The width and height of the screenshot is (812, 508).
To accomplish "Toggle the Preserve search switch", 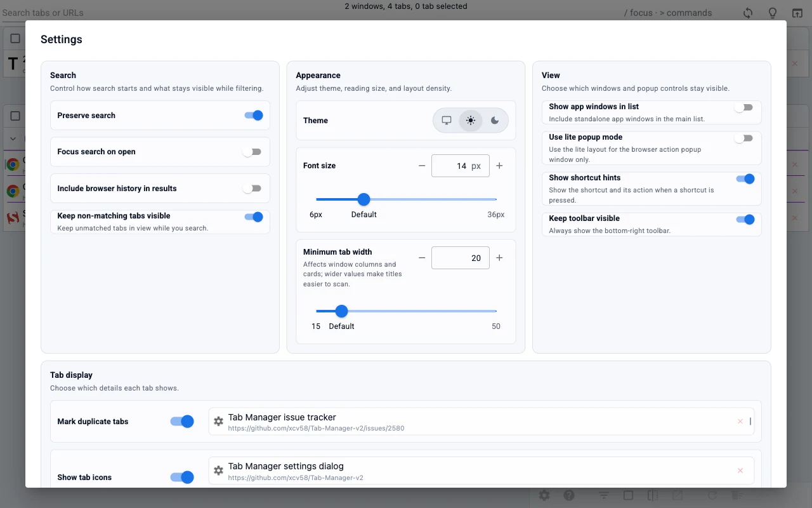I will click(253, 116).
